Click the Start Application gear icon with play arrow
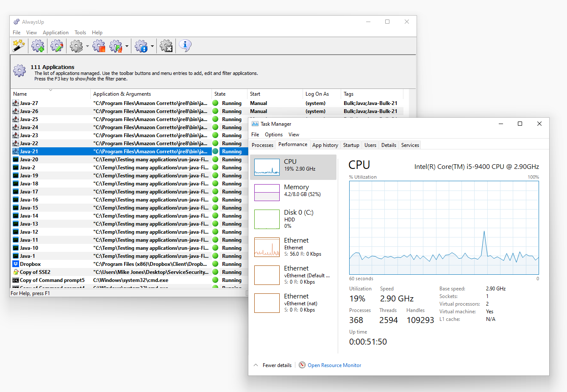The height and width of the screenshot is (392, 567). (76, 45)
